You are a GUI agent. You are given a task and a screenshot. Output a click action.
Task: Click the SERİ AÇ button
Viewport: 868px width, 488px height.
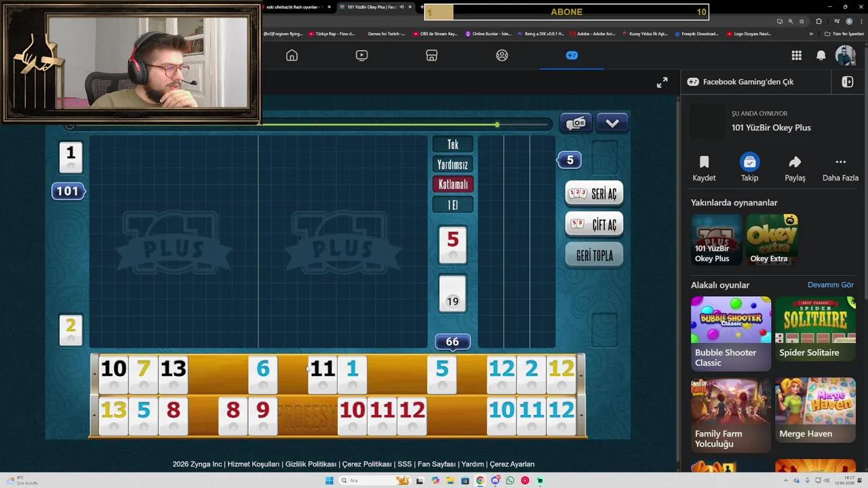click(594, 194)
